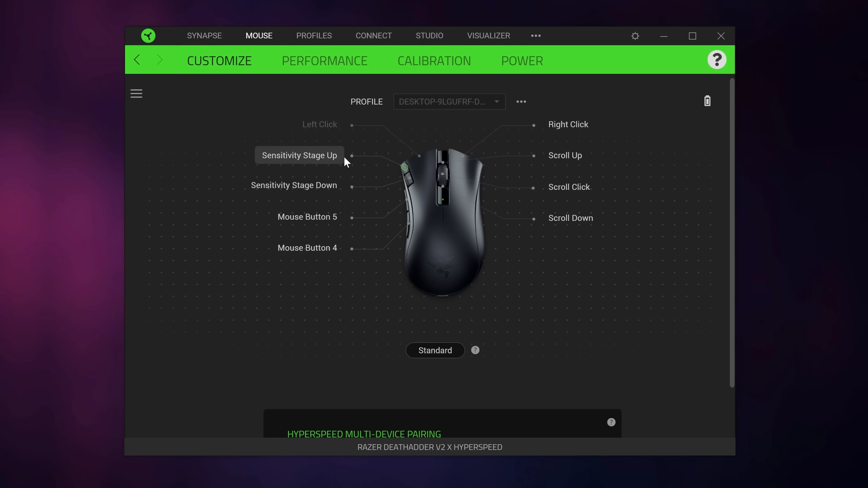Click the HyperSpeed Multi-Device Pairing heading
Image resolution: width=868 pixels, height=488 pixels.
364,434
